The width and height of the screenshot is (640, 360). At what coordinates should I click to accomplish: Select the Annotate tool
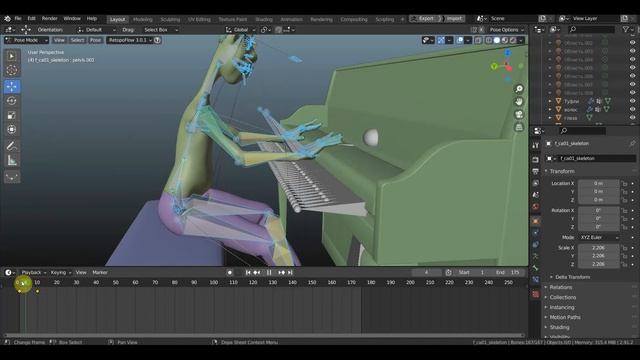(x=12, y=146)
